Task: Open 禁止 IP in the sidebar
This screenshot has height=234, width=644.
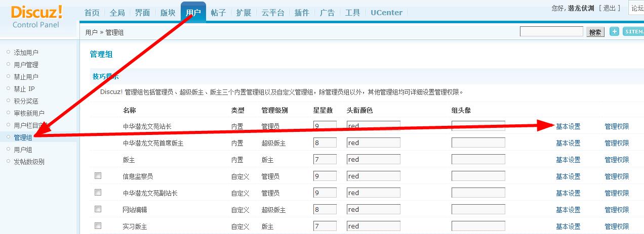Action: click(24, 89)
